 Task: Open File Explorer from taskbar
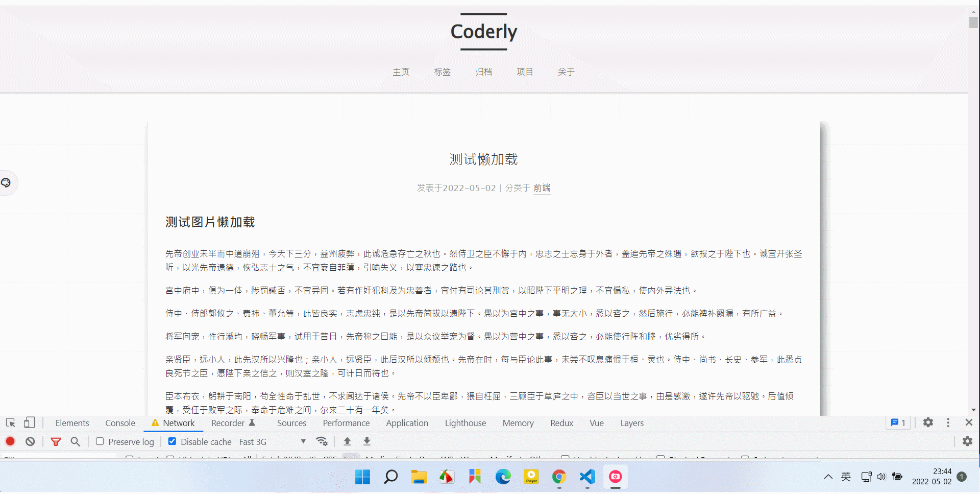pyautogui.click(x=419, y=477)
